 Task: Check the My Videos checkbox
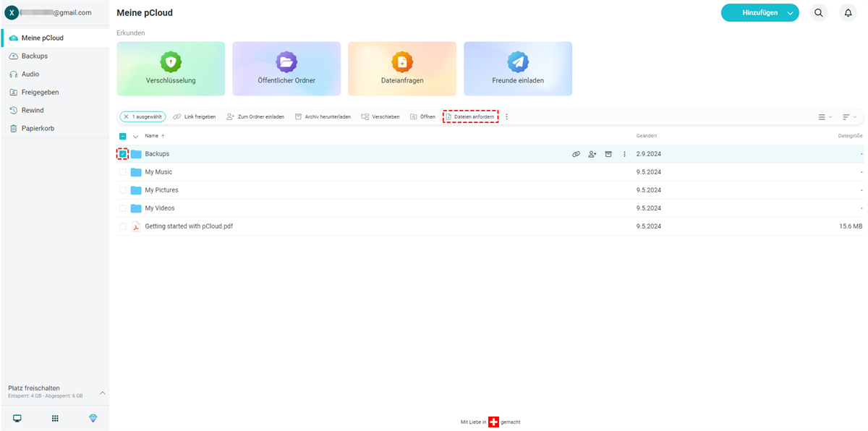pyautogui.click(x=123, y=208)
